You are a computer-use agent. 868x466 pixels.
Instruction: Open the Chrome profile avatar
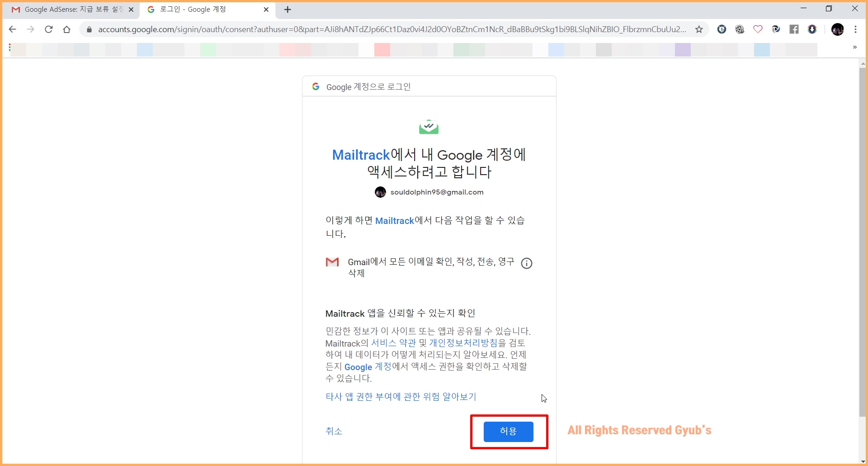coord(838,29)
